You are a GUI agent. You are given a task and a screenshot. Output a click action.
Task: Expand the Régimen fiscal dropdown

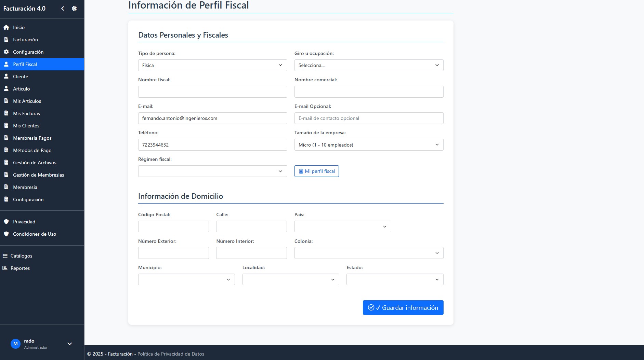pyautogui.click(x=212, y=171)
